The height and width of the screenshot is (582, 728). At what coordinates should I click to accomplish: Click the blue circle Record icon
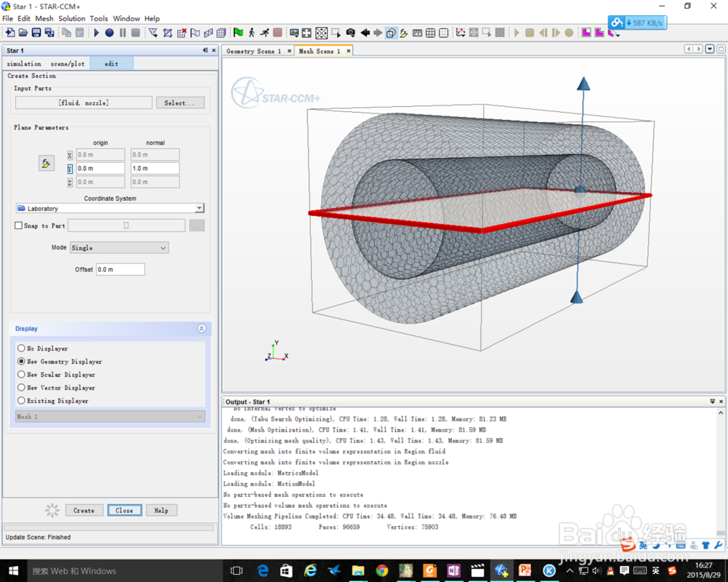pos(109,33)
